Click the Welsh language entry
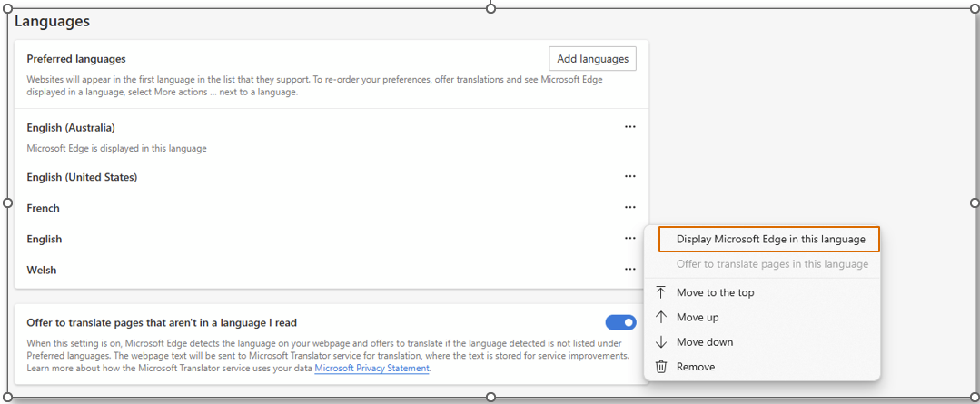980x404 pixels. point(41,270)
